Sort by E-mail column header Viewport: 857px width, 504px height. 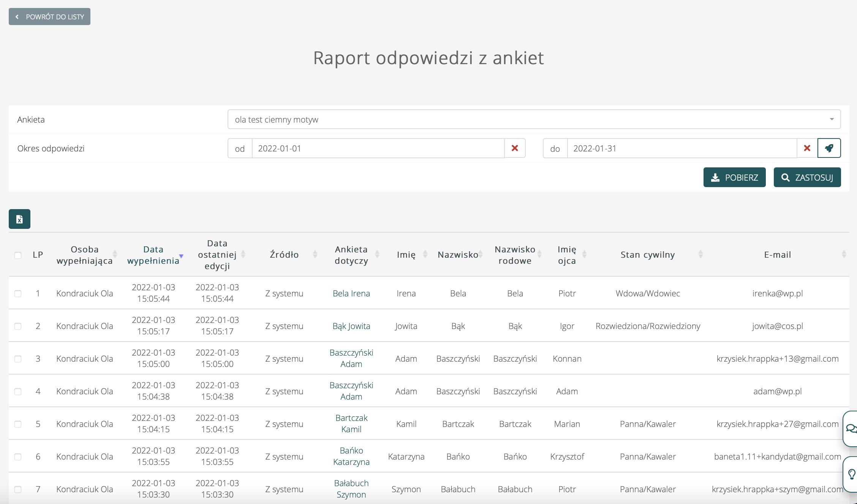pos(777,255)
